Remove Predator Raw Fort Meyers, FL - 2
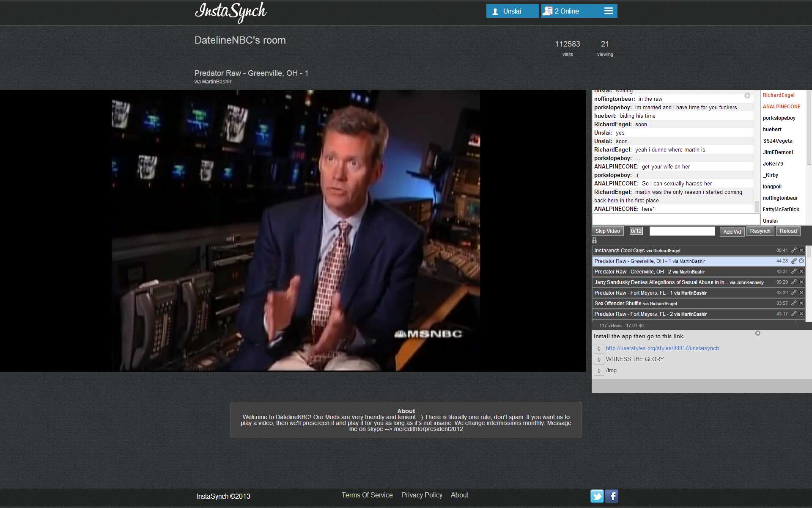This screenshot has width=812, height=508. tap(801, 314)
